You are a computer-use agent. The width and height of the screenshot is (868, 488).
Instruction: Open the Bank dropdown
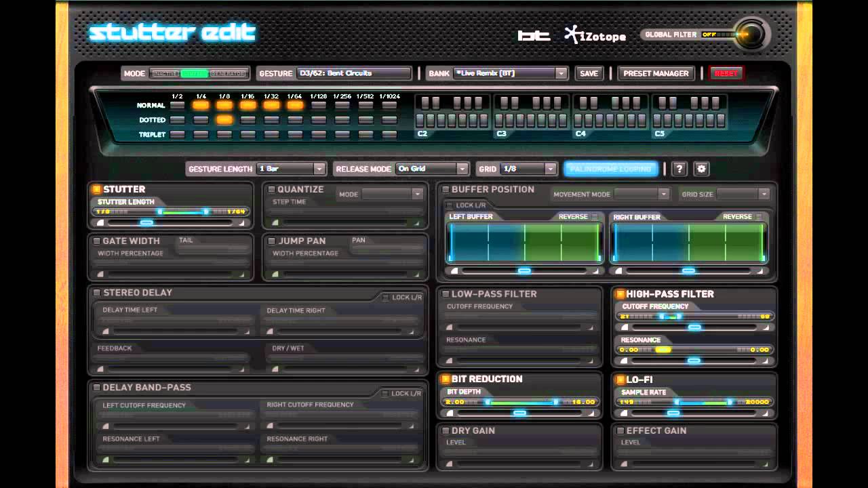pyautogui.click(x=509, y=73)
